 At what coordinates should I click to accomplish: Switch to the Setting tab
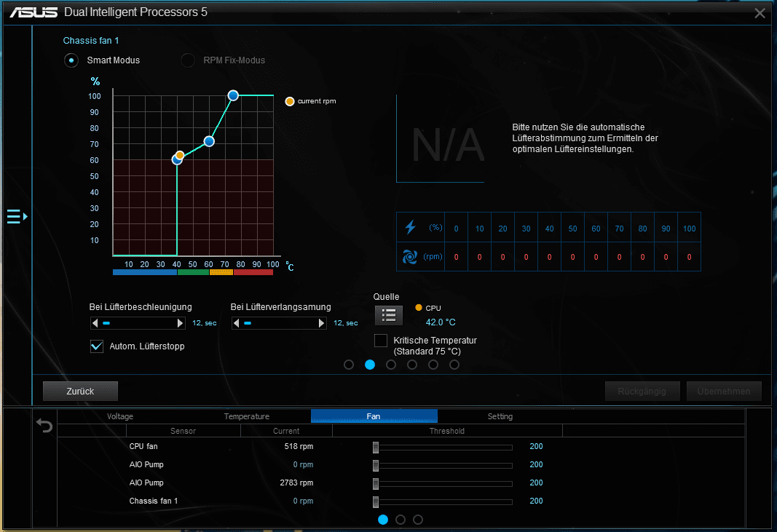point(500,416)
